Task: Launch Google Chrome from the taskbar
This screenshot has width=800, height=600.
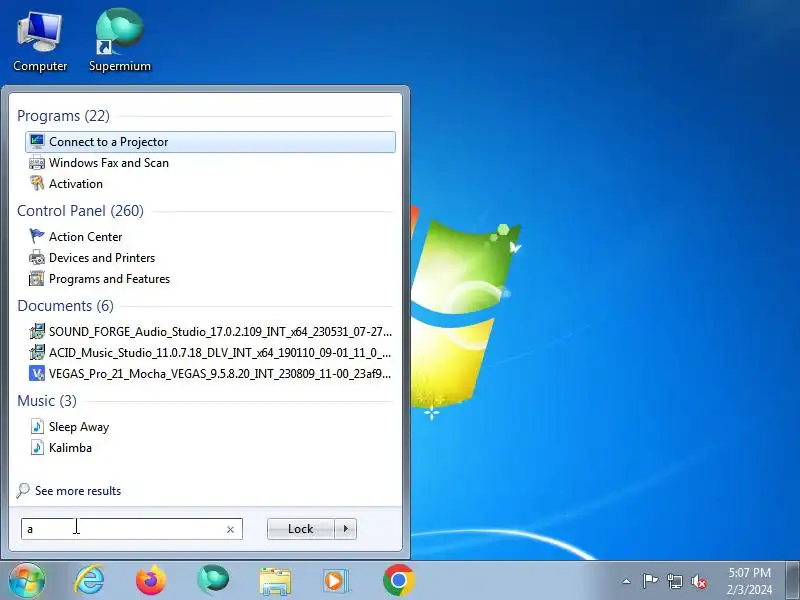Action: point(398,581)
